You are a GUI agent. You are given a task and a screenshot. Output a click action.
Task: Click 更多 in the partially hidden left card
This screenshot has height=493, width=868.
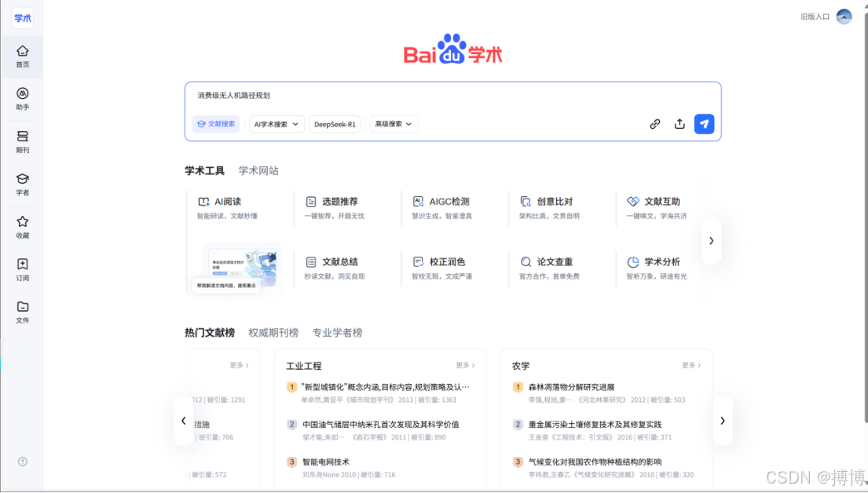click(239, 365)
